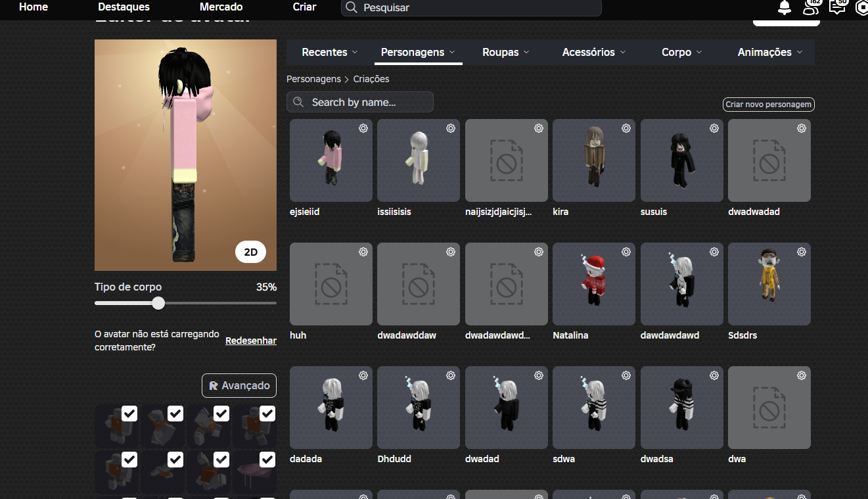
Task: Uncheck the second equipped item in second row
Action: click(x=175, y=460)
